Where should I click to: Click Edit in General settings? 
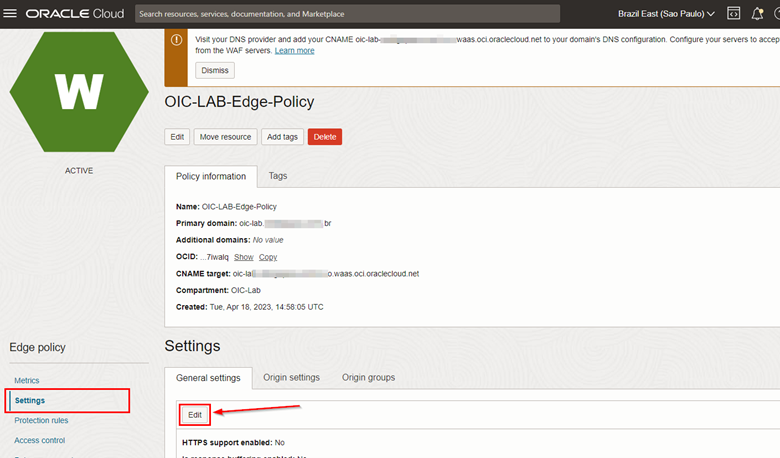(195, 415)
